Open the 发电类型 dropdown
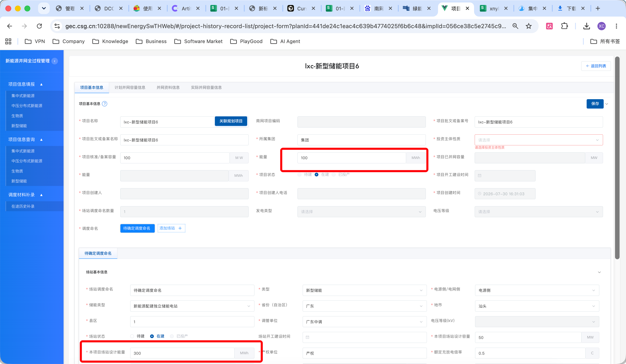626x364 pixels. click(361, 212)
